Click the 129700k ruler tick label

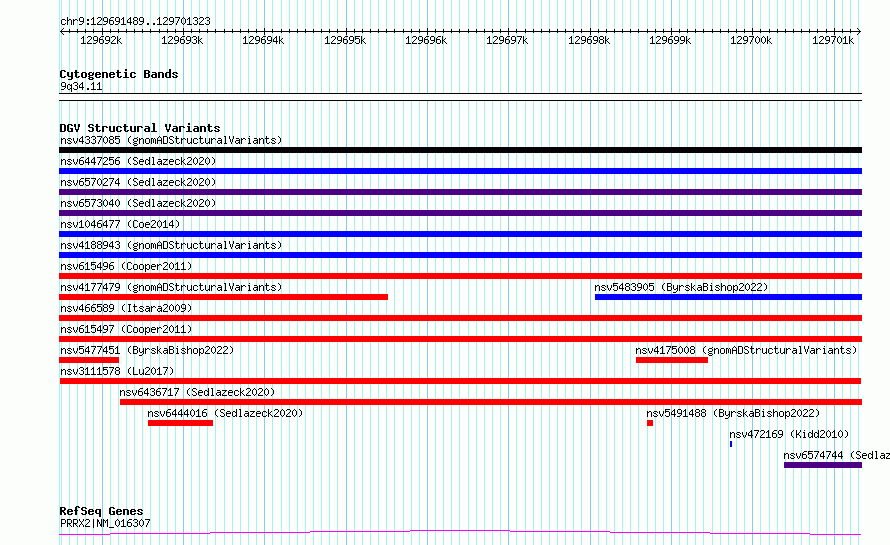point(752,40)
